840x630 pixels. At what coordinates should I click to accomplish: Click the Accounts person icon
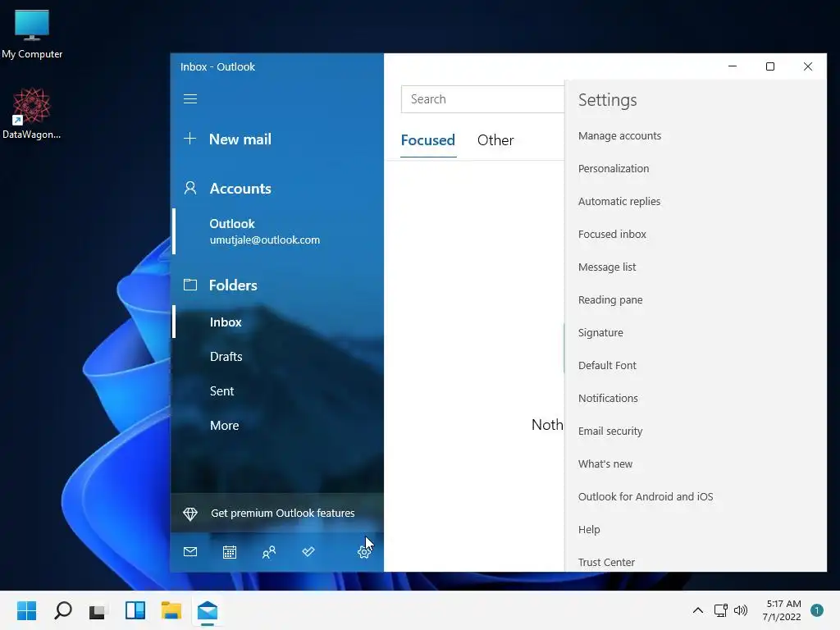(x=190, y=188)
